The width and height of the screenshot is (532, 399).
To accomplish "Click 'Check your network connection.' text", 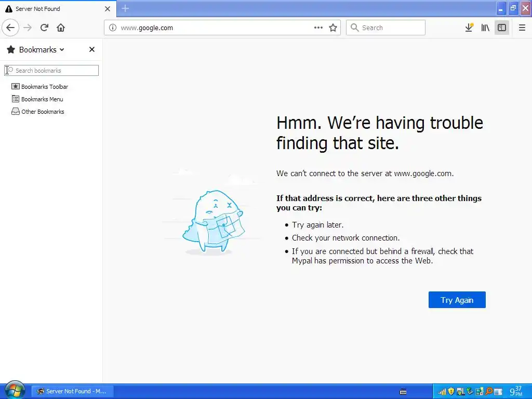I will (345, 238).
